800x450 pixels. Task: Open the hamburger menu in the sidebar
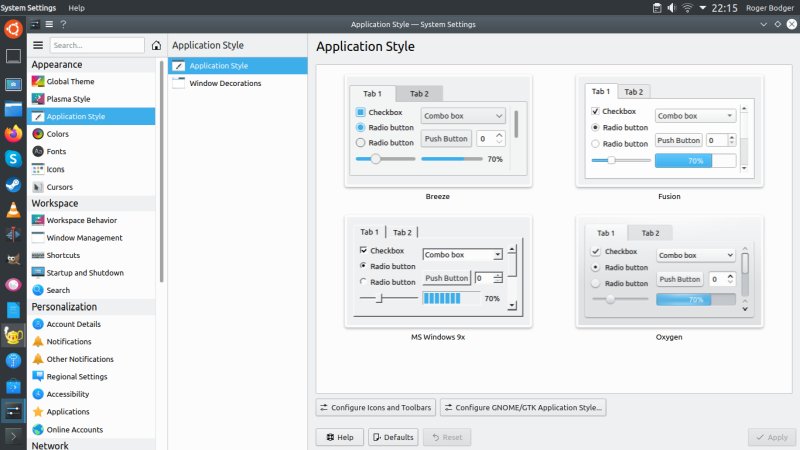click(38, 45)
